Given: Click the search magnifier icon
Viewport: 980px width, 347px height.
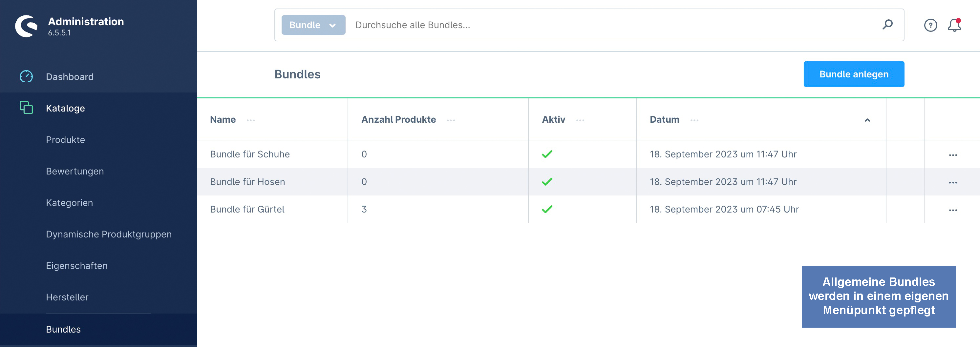Looking at the screenshot, I should pyautogui.click(x=887, y=25).
